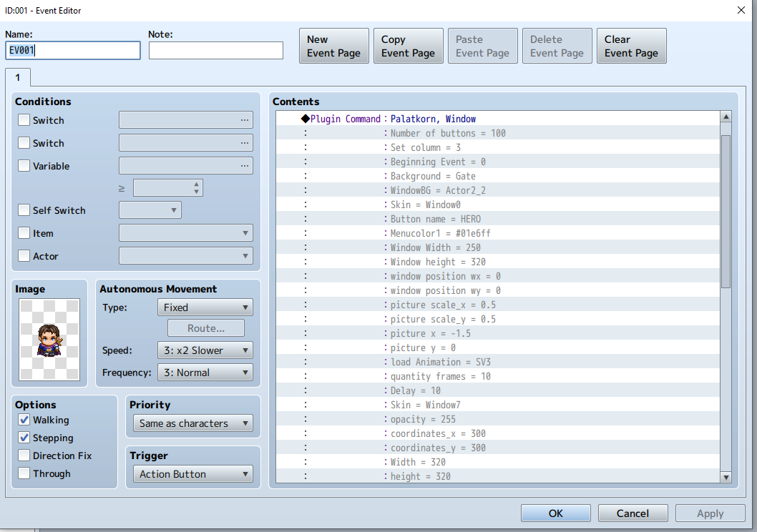Open the Frequency dropdown
The width and height of the screenshot is (757, 532).
[205, 373]
